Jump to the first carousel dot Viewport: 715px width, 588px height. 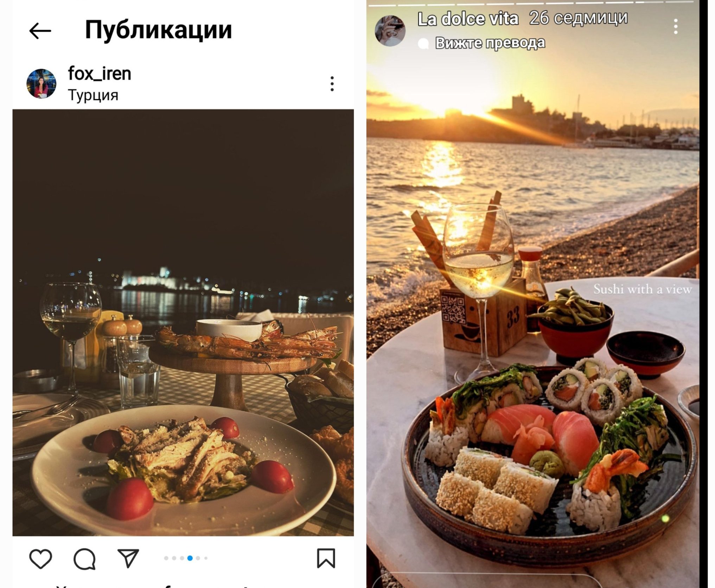click(x=166, y=558)
